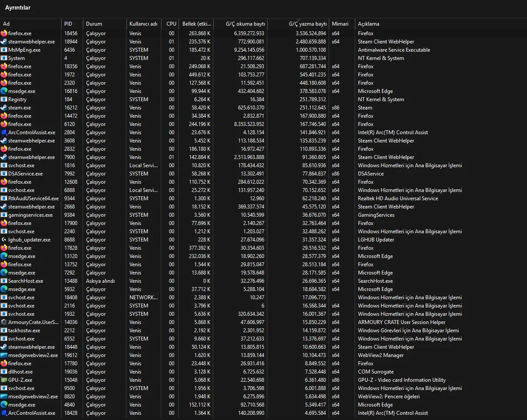Click the ArmouryCrate.UserS... process icon
This screenshot has height=420, width=527.
tap(4, 322)
